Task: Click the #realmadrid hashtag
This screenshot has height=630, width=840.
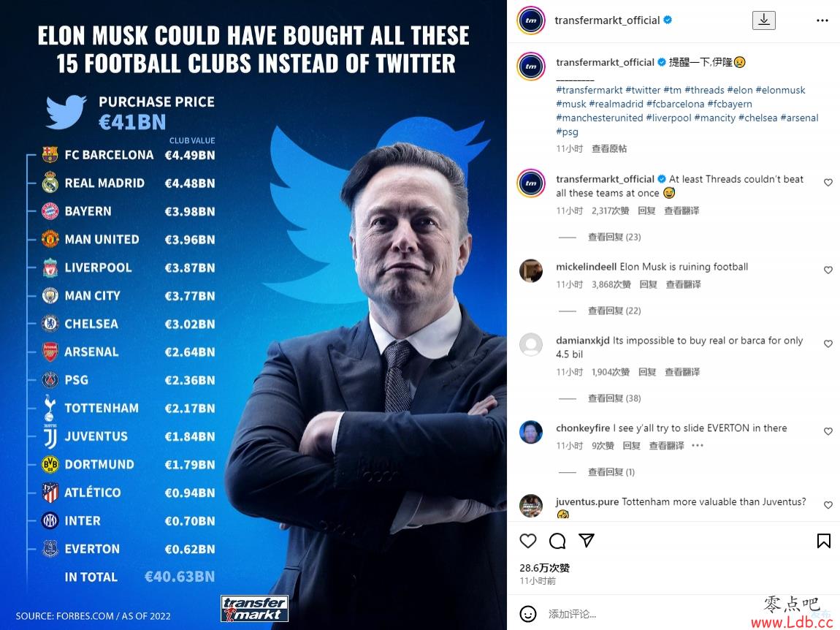Action: (616, 104)
